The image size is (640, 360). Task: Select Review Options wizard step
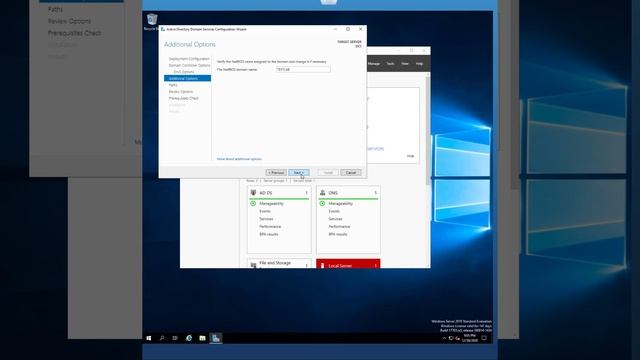pyautogui.click(x=181, y=91)
